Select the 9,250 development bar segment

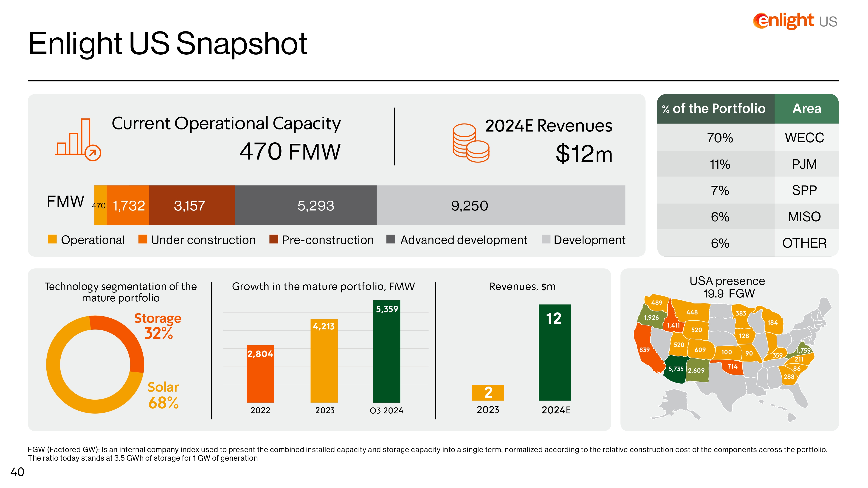pos(501,205)
